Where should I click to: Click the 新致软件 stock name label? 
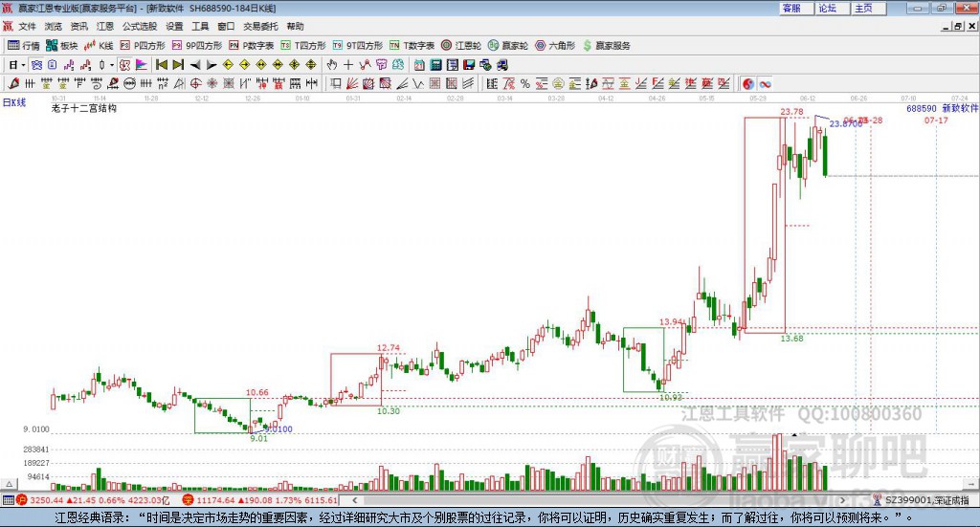coord(960,108)
